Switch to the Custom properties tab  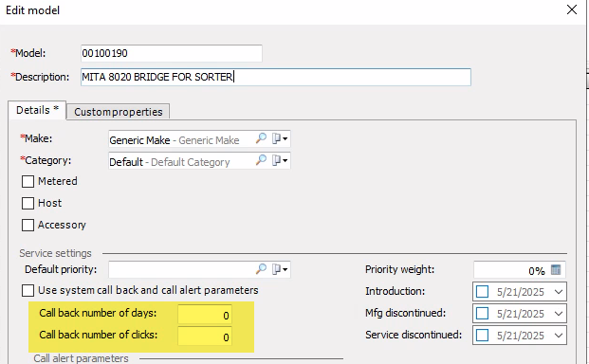click(119, 112)
